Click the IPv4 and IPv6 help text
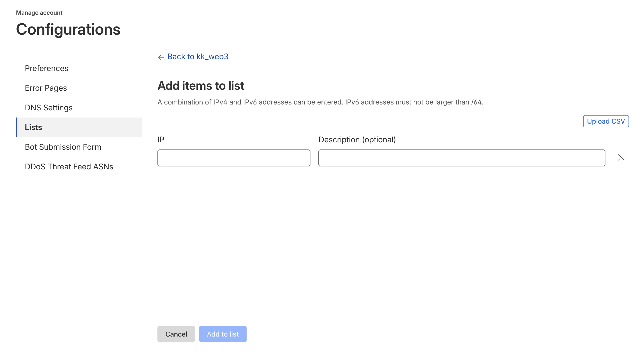The width and height of the screenshot is (644, 354). (x=320, y=102)
